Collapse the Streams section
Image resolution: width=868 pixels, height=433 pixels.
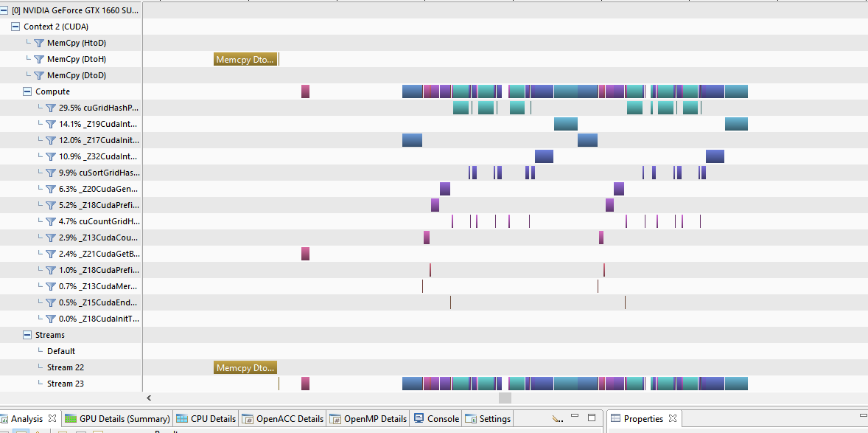(27, 335)
